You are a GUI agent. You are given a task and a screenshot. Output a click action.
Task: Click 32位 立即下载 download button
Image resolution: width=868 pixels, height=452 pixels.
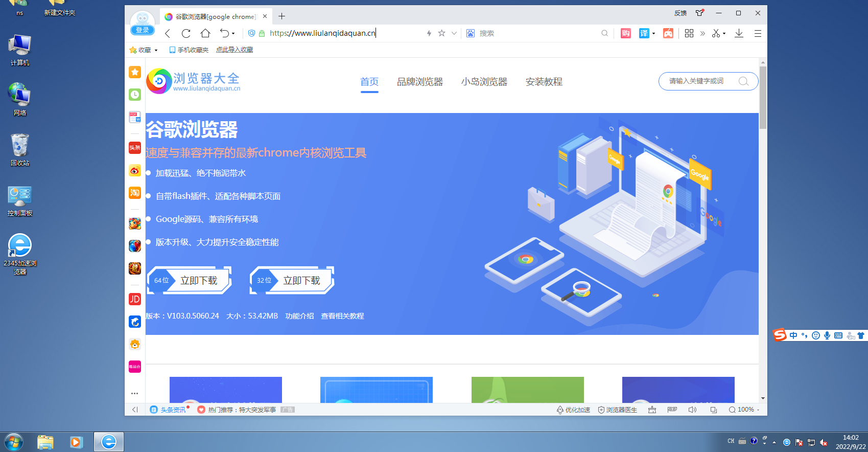coord(292,280)
